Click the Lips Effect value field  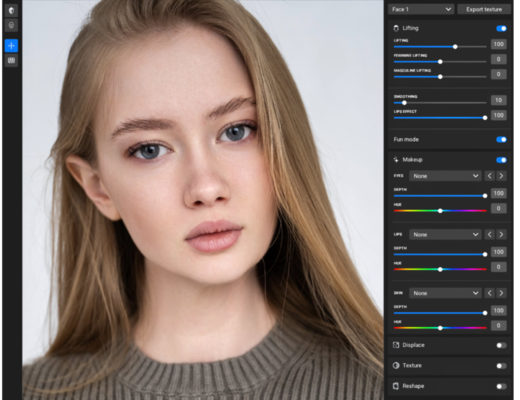(x=499, y=115)
